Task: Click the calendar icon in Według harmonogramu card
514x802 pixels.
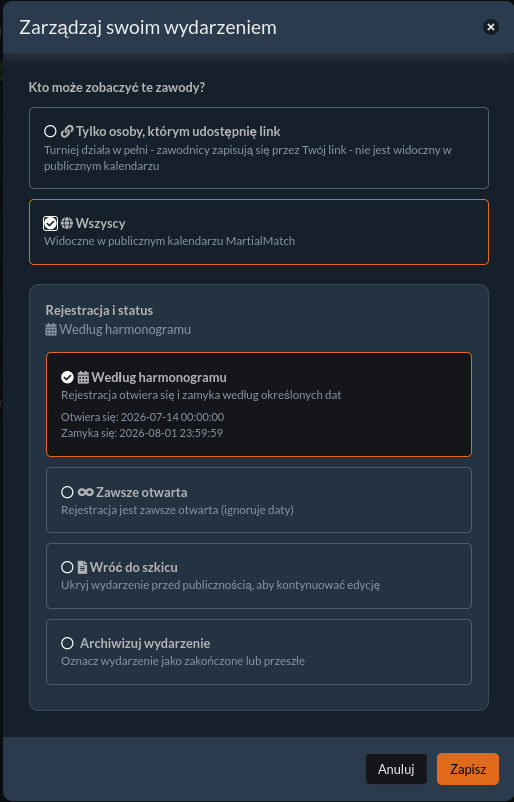Action: tap(83, 378)
